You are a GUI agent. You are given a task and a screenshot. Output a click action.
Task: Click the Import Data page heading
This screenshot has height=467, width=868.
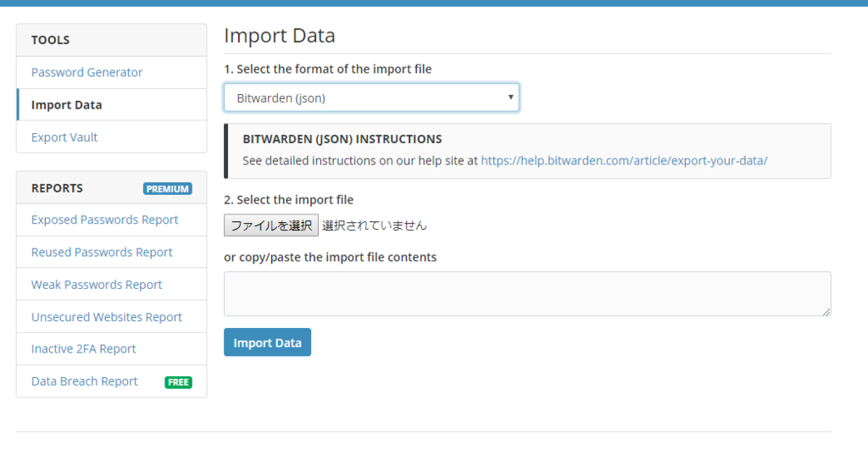point(280,36)
